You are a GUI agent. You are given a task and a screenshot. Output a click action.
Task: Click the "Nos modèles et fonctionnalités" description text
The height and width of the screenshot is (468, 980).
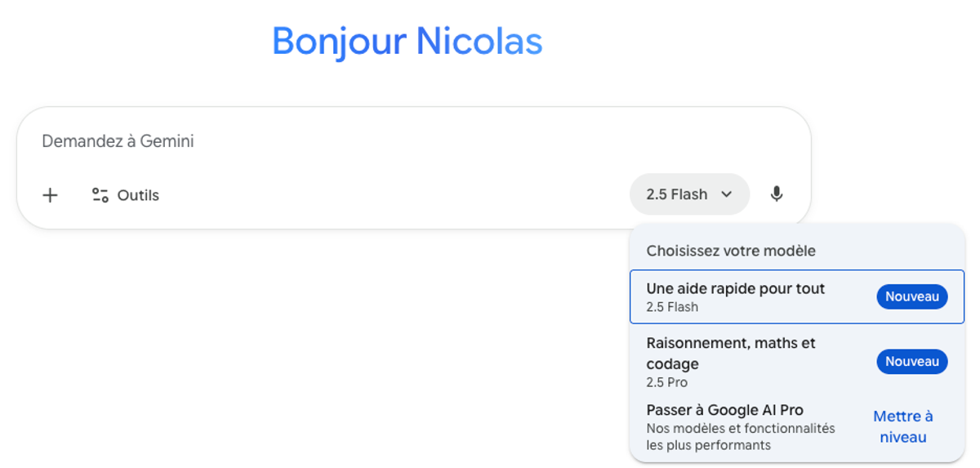click(740, 428)
